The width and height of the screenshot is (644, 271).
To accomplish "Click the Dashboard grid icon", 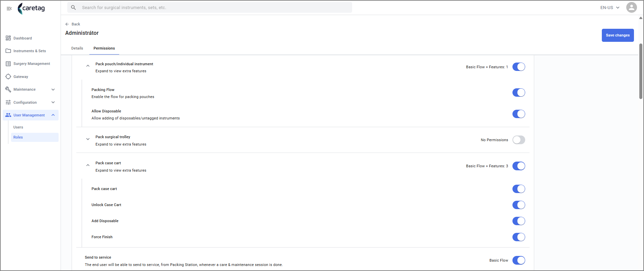I will [x=8, y=38].
